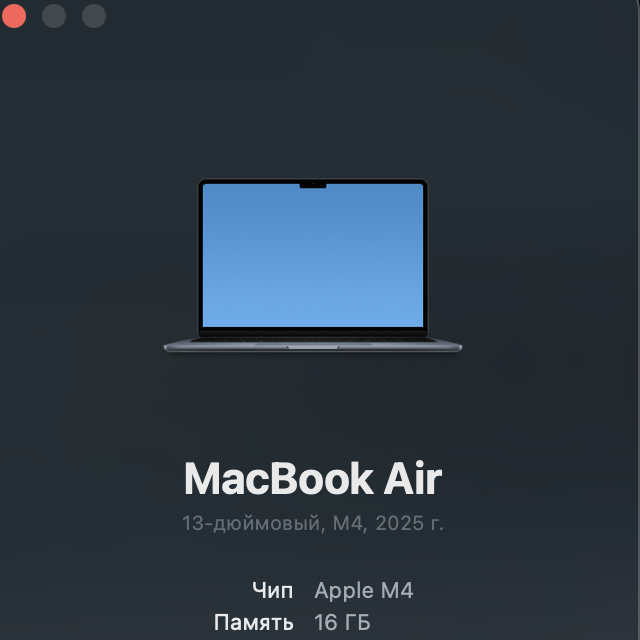The height and width of the screenshot is (640, 640).
Task: Click the MacBook Air laptop illustration
Action: 313,265
